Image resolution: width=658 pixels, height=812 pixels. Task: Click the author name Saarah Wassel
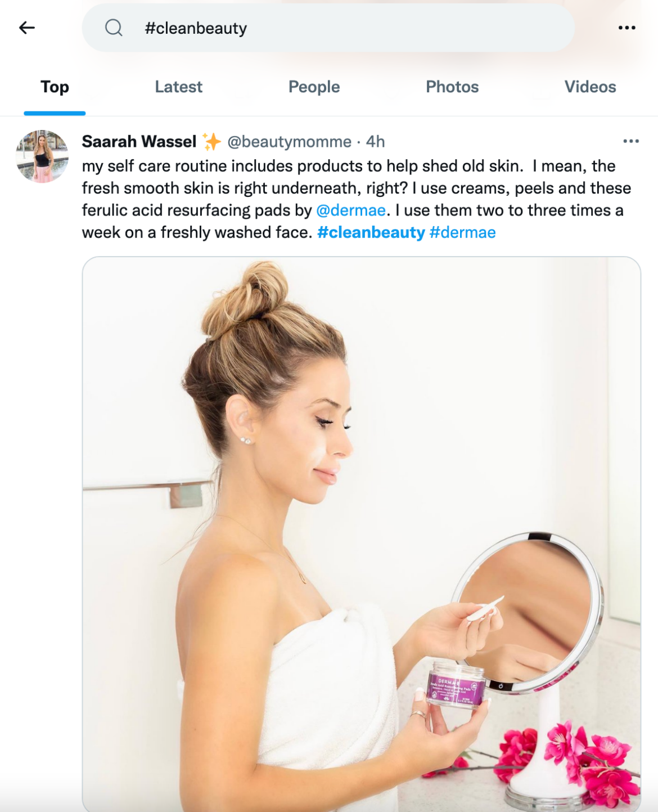click(x=137, y=142)
